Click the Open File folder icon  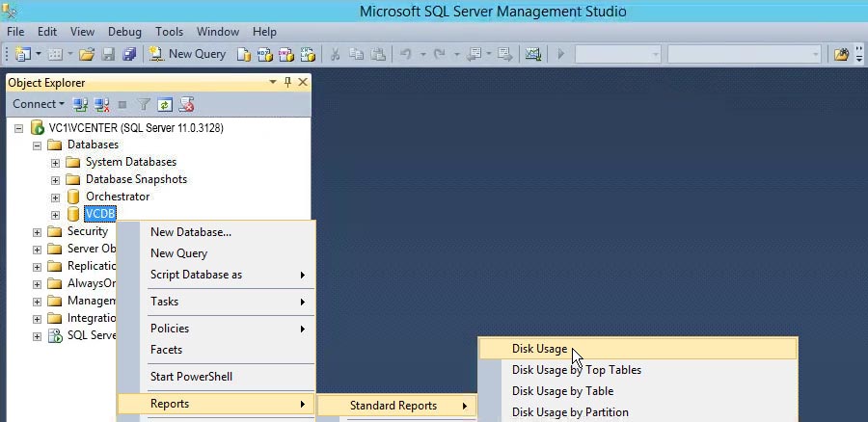[87, 54]
